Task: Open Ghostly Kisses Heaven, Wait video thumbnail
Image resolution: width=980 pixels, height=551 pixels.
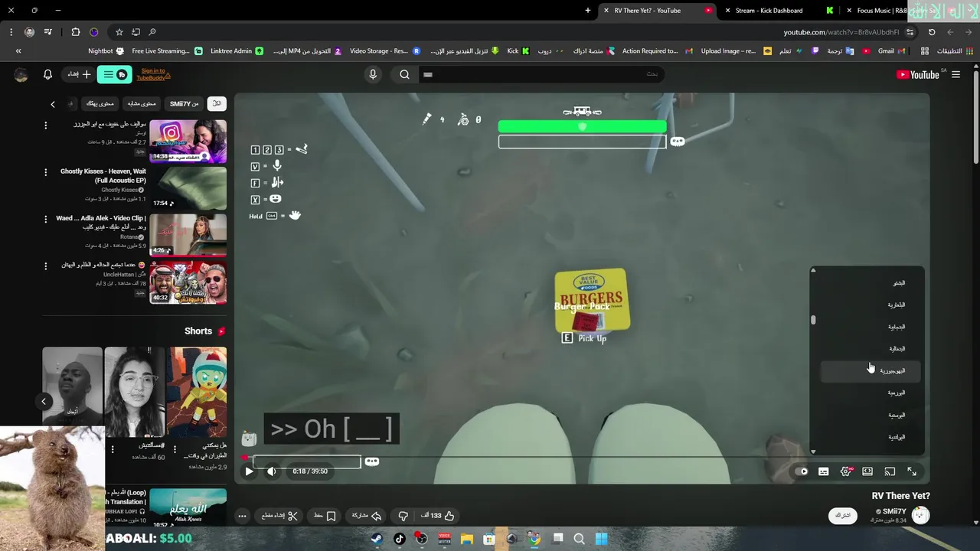Action: click(x=188, y=189)
